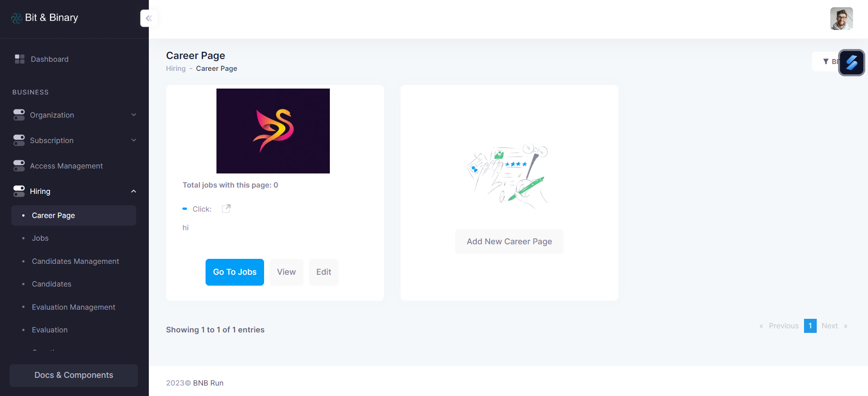Click the Subscription menu toggle icon
This screenshot has width=868, height=396.
tap(19, 140)
